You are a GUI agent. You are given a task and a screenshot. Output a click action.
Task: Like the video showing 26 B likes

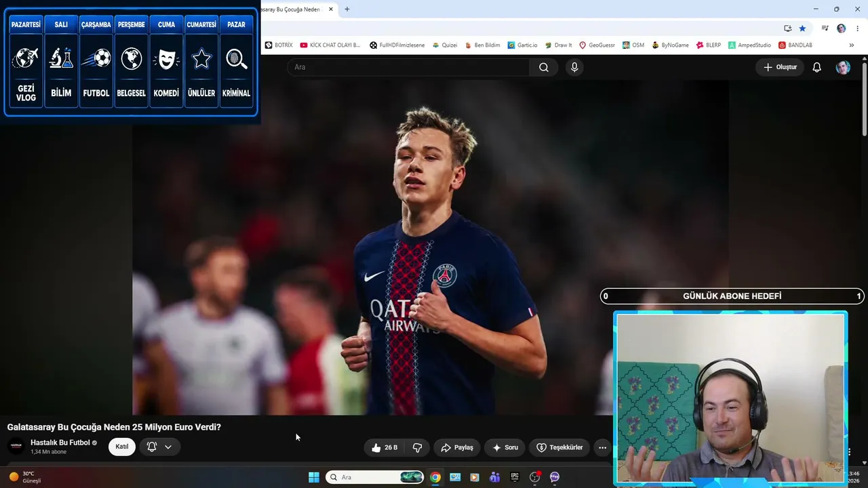tap(384, 447)
